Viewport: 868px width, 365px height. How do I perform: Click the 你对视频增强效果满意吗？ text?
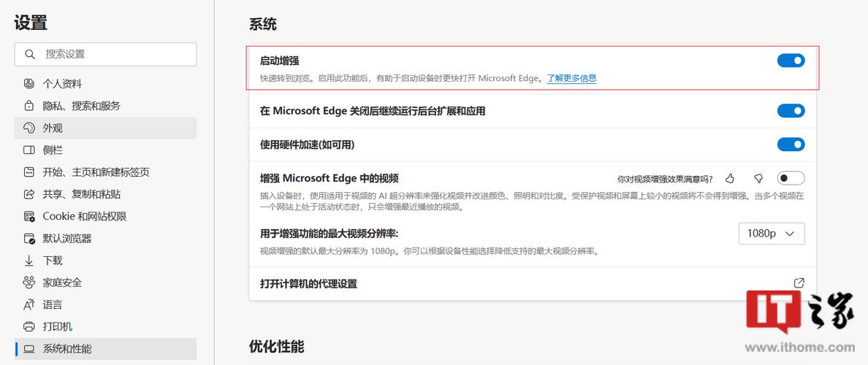tap(665, 179)
